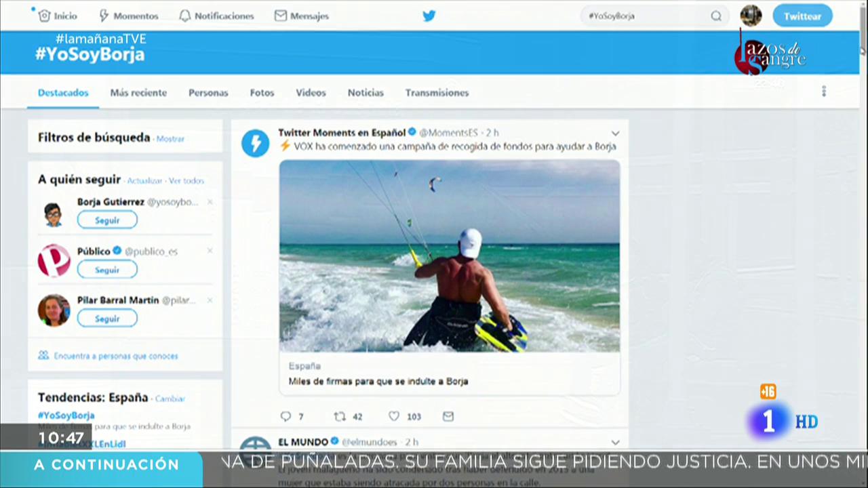
Task: Expand the El Mundo tweet chevron menu
Action: point(615,442)
